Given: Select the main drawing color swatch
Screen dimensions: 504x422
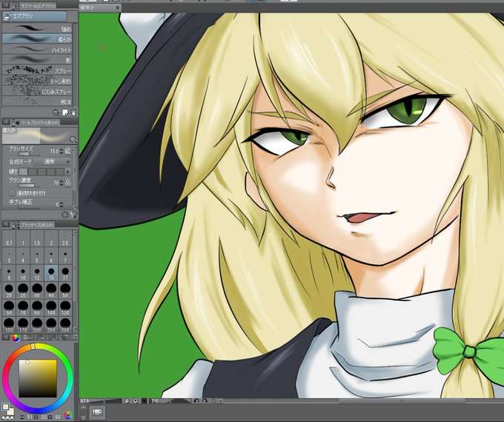Looking at the screenshot, I should [6, 407].
